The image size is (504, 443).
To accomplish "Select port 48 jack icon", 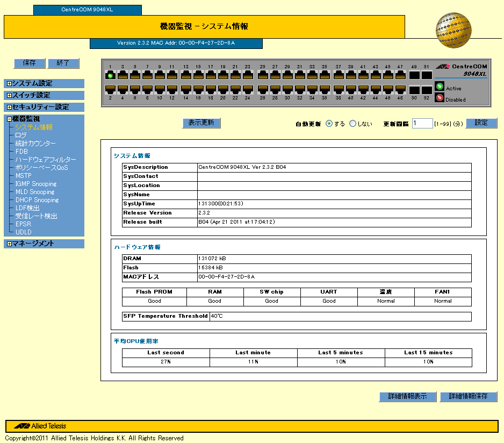I will [400, 89].
